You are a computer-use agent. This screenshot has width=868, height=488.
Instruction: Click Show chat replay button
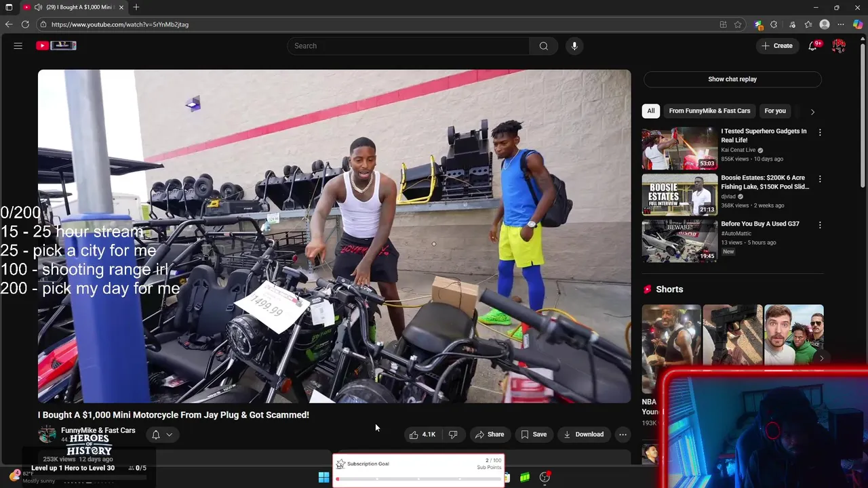[x=732, y=79]
